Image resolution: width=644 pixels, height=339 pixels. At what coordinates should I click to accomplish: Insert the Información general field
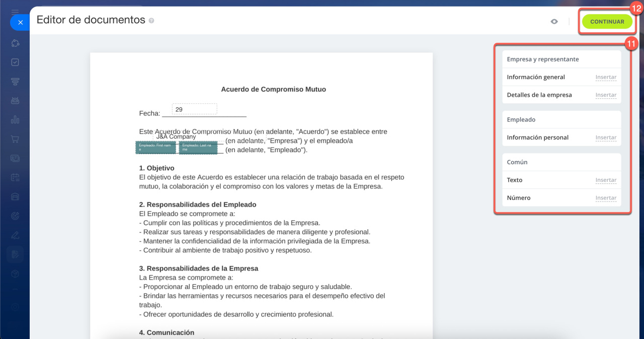[606, 77]
